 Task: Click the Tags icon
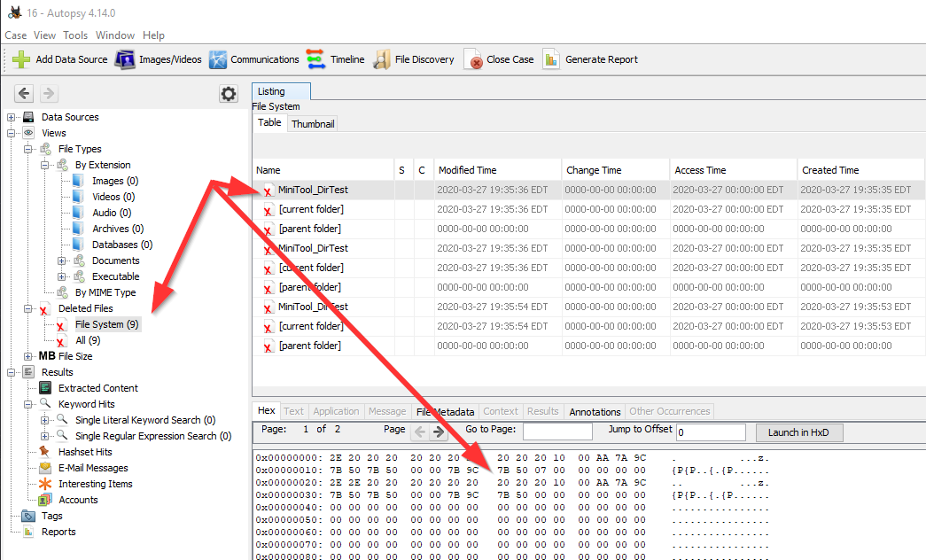[28, 516]
